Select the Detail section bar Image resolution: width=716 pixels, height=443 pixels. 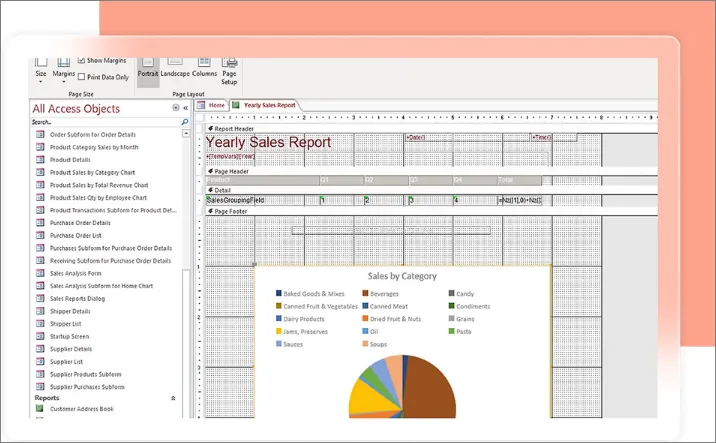432,190
